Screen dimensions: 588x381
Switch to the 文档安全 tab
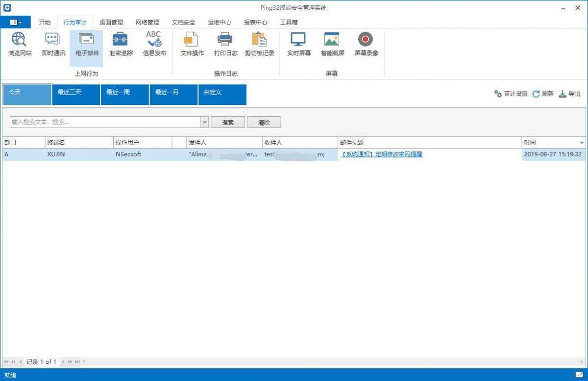tap(184, 22)
